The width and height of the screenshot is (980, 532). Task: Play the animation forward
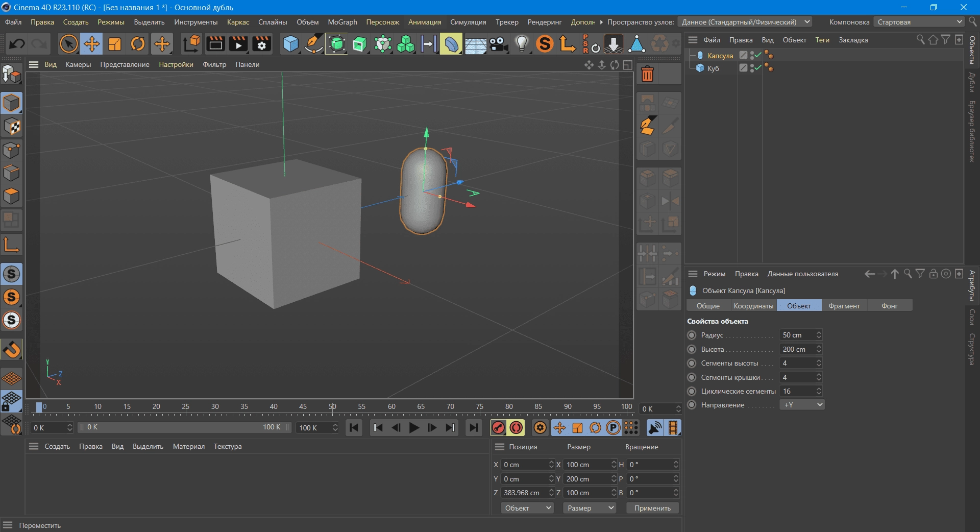coord(414,428)
